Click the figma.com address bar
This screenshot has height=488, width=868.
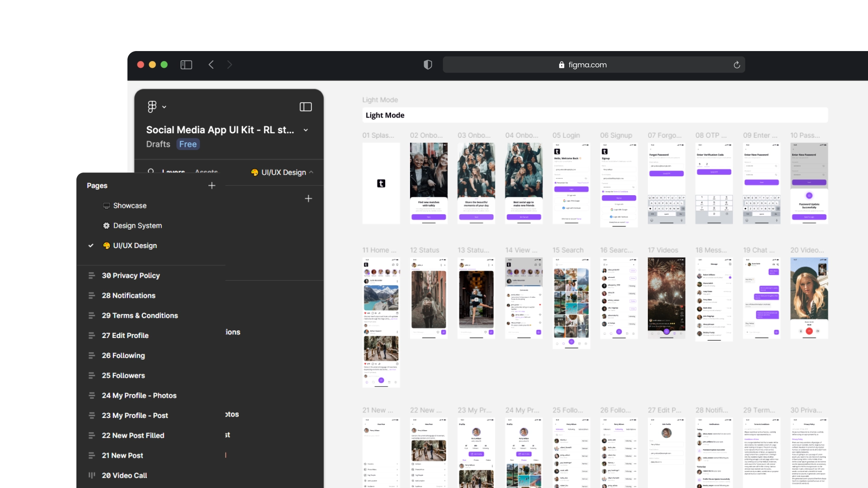coord(594,65)
